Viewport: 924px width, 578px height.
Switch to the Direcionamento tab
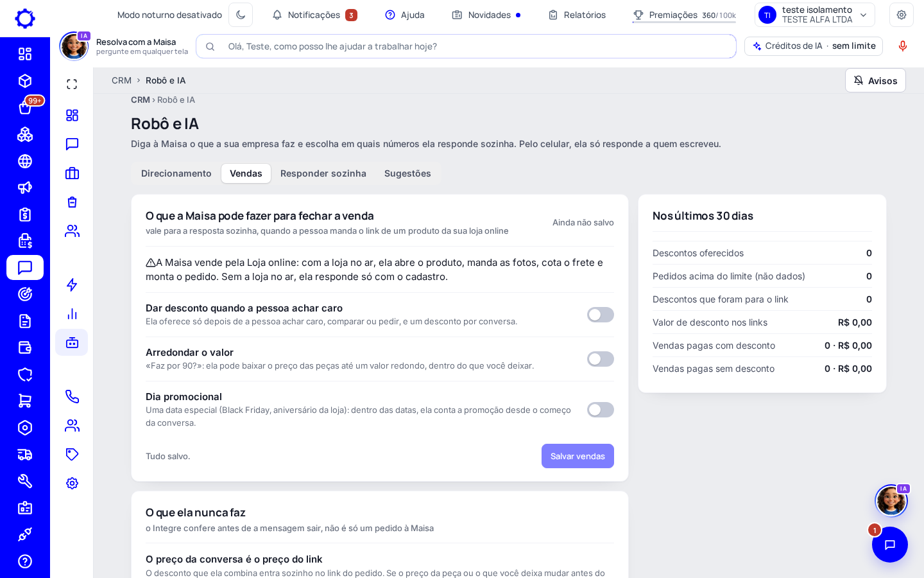pos(176,173)
